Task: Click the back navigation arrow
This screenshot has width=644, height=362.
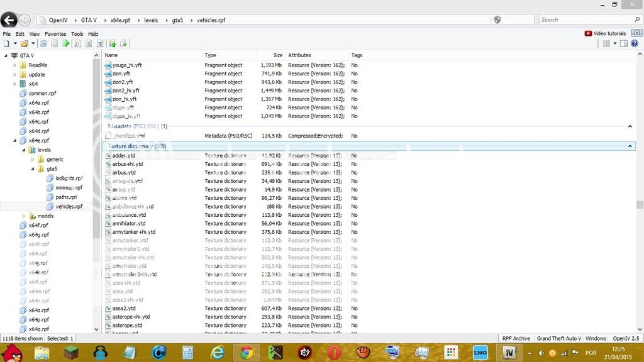Action: [x=9, y=20]
